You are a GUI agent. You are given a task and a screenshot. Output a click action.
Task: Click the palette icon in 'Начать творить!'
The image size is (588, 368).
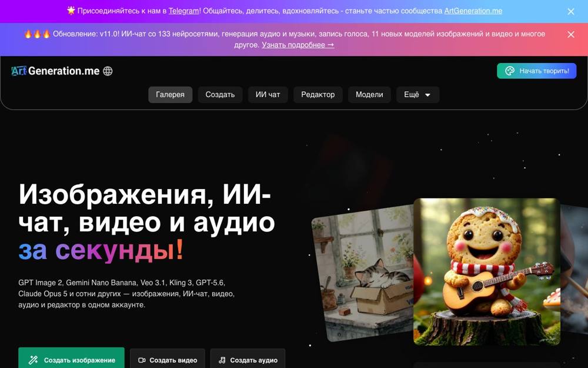click(x=510, y=71)
